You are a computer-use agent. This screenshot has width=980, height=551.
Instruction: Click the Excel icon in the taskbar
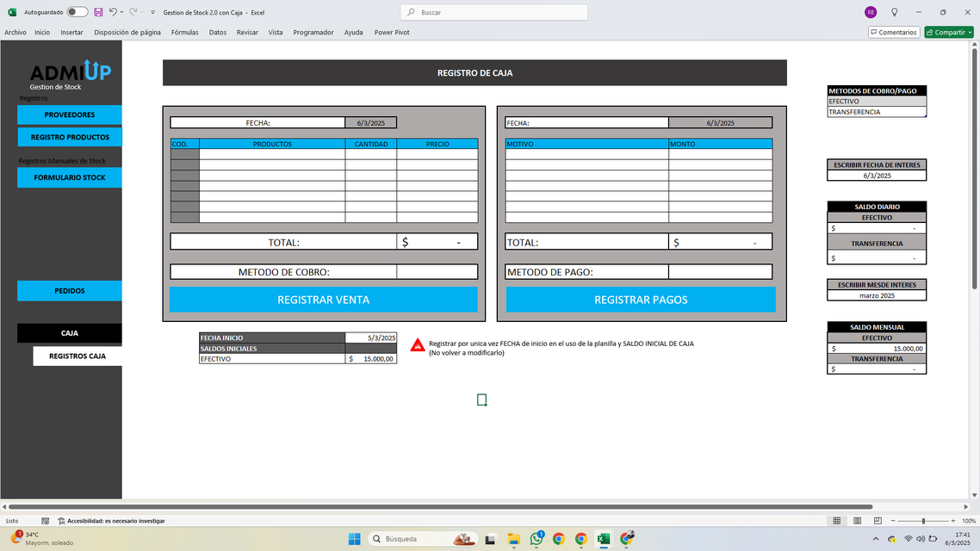(603, 538)
